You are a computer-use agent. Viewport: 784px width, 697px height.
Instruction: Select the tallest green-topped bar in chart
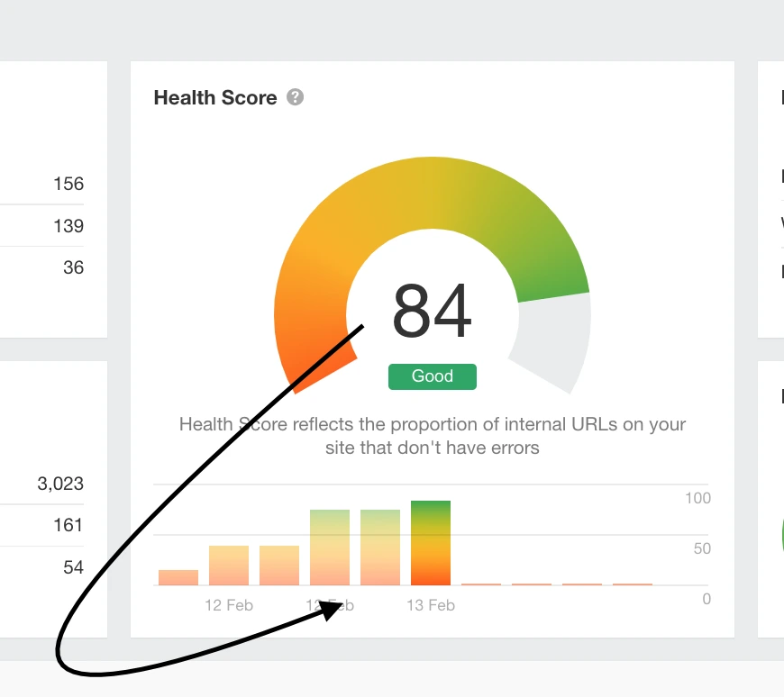[x=431, y=543]
